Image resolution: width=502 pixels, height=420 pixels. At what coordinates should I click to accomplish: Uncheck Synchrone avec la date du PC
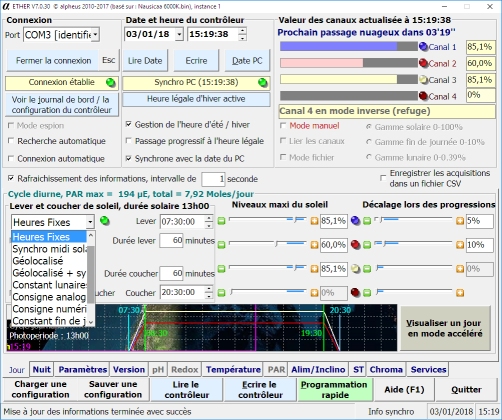tap(128, 158)
